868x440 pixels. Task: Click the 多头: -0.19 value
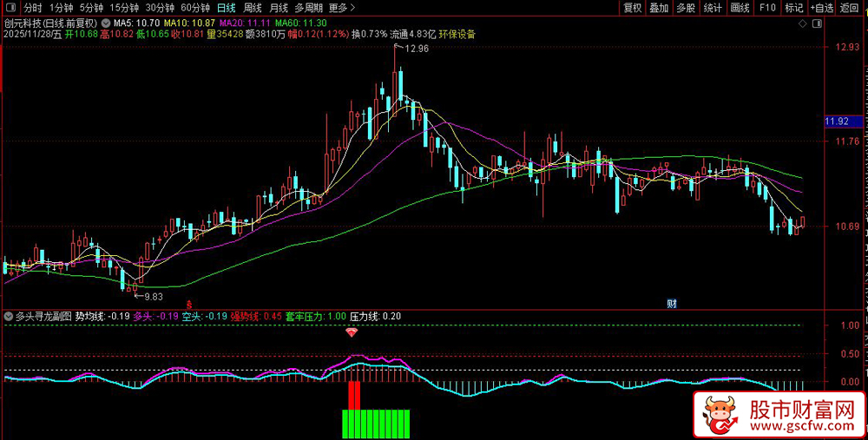(156, 317)
